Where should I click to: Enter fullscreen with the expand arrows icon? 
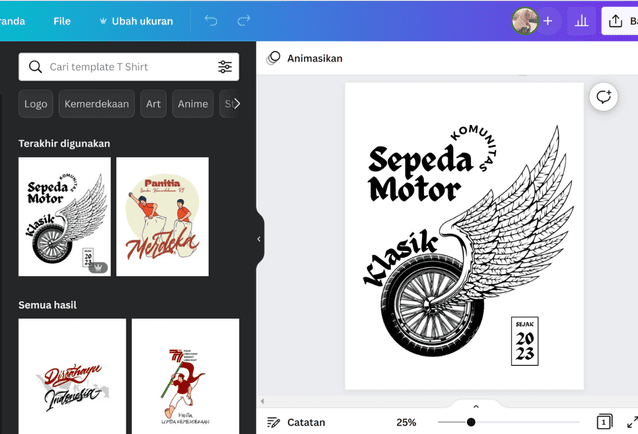(631, 422)
